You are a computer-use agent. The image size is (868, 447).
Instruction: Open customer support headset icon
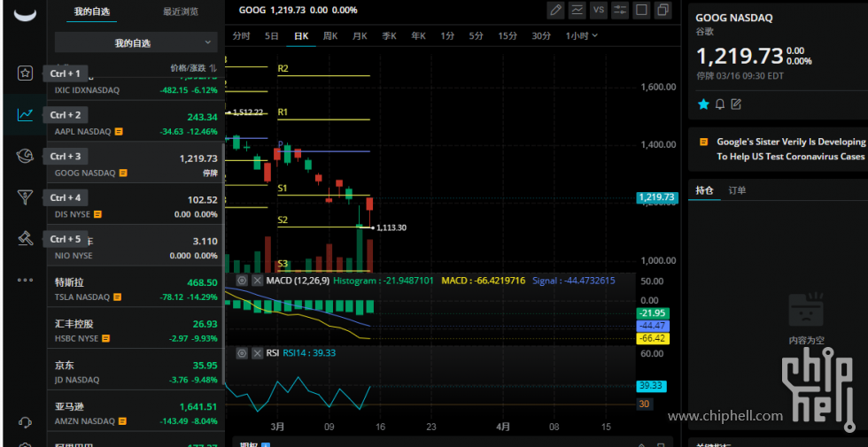pos(25,422)
